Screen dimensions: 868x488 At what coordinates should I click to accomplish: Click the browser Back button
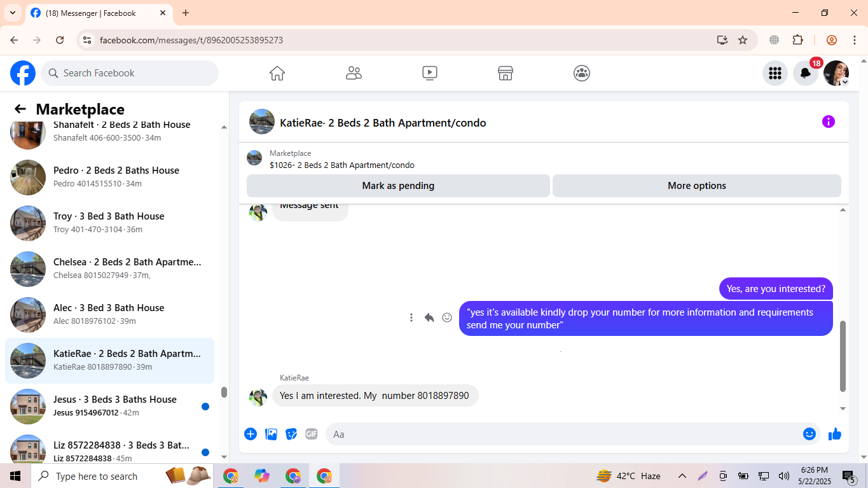click(x=14, y=40)
